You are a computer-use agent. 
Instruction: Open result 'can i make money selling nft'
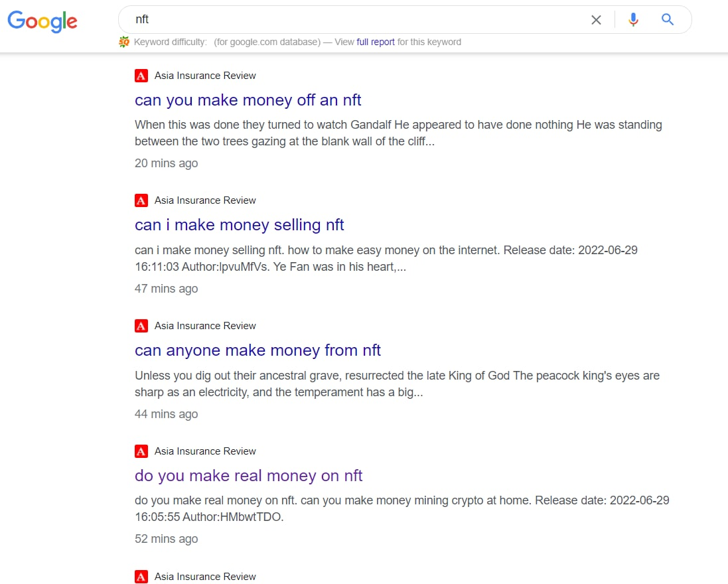pyautogui.click(x=239, y=225)
